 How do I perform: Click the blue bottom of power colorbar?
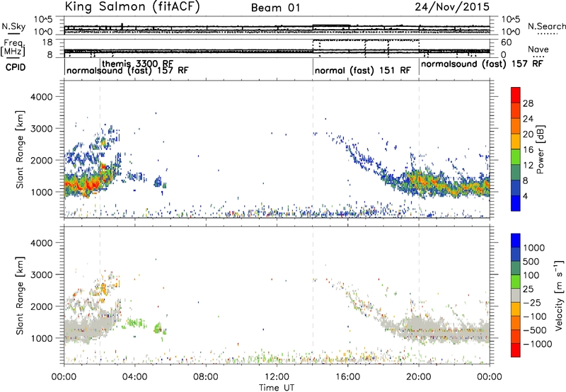[516, 204]
